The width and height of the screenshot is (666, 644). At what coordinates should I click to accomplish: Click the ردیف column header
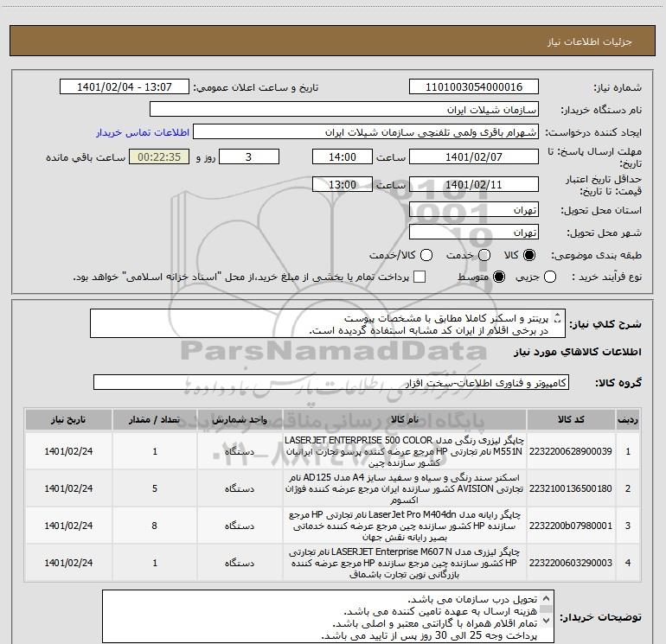tap(628, 420)
